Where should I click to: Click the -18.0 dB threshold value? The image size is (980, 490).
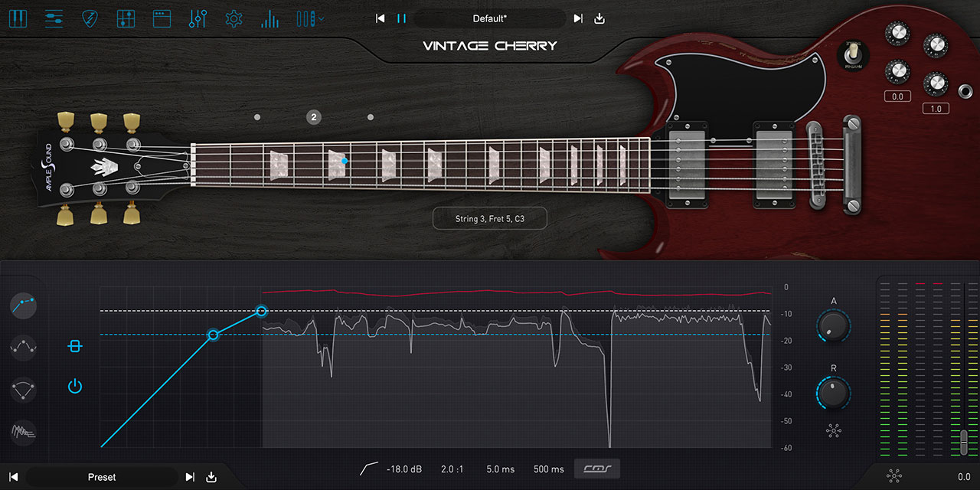tap(404, 469)
